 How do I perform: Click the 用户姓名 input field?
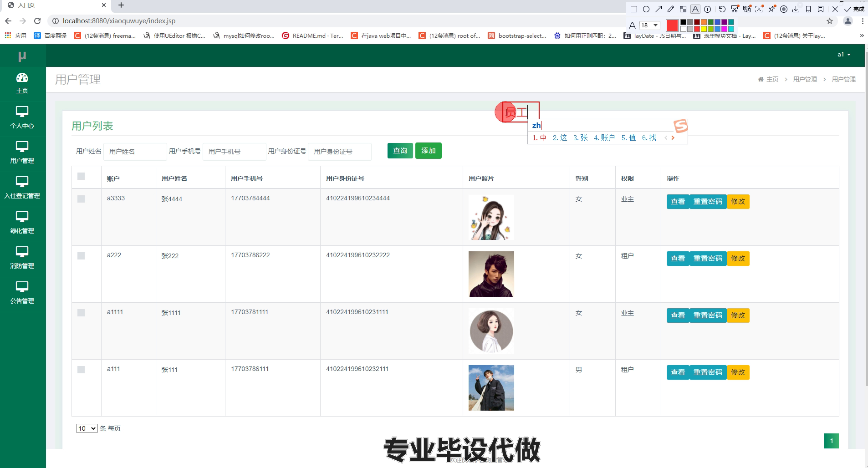[135, 152]
